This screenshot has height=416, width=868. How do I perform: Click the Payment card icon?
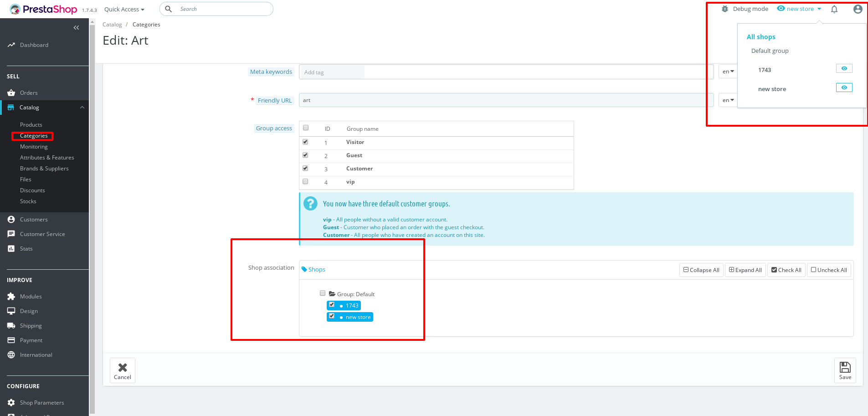click(11, 340)
